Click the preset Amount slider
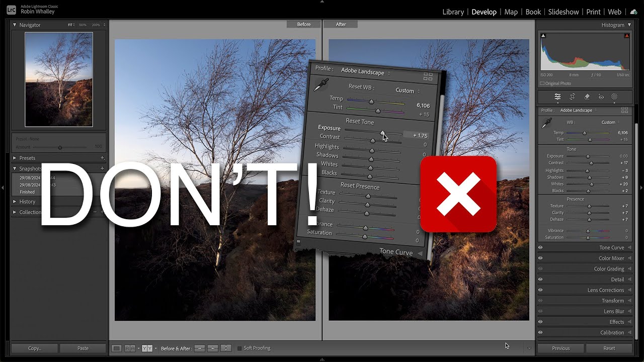This screenshot has height=362, width=644. pos(60,147)
